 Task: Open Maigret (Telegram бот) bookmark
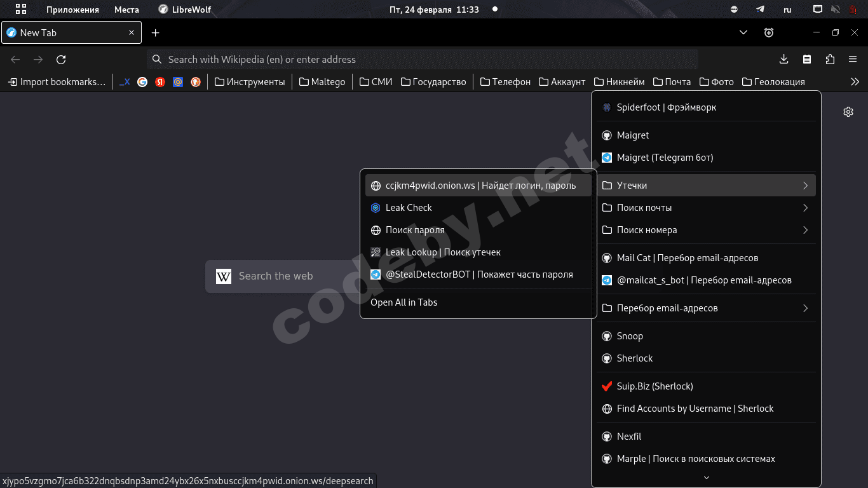point(706,158)
